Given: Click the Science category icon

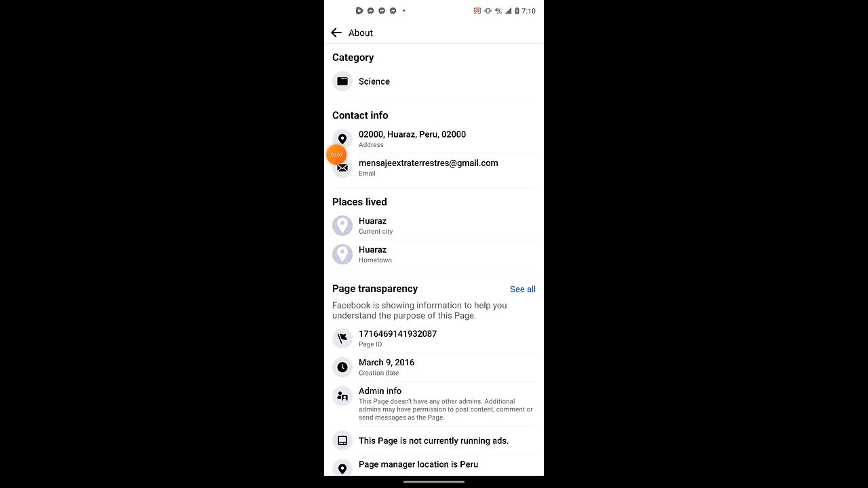Looking at the screenshot, I should pos(342,81).
